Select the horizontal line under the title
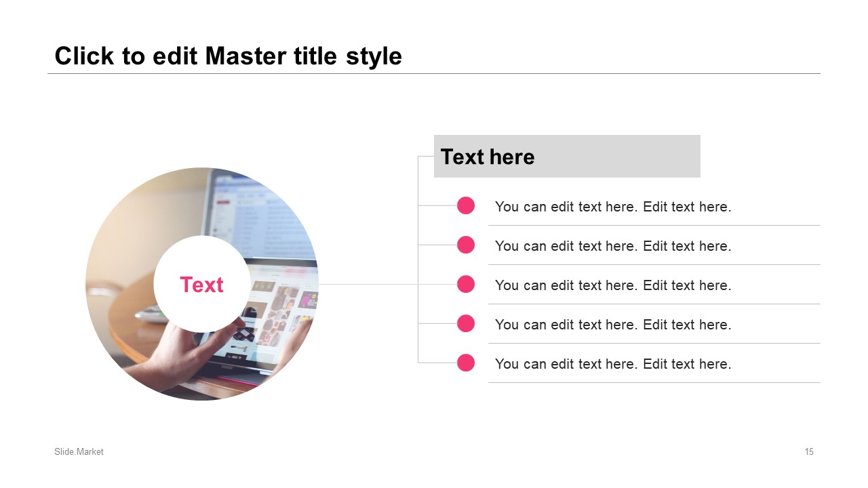This screenshot has height=488, width=868. 434,73
